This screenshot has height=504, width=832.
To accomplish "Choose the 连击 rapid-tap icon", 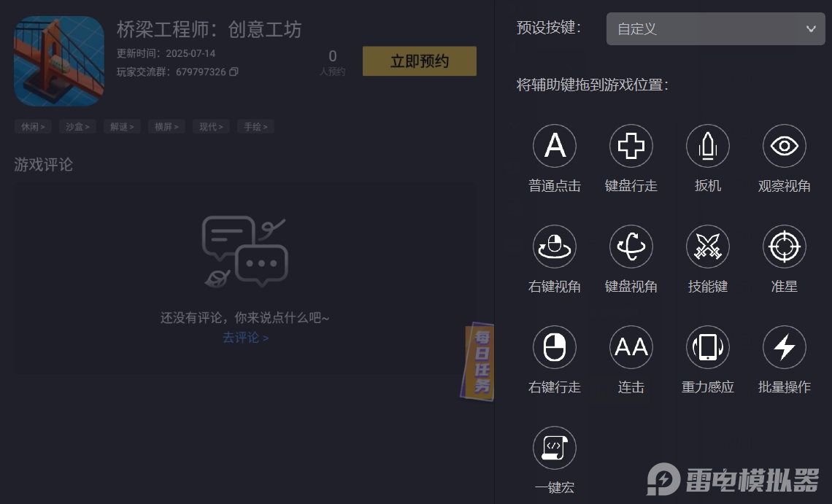I will pos(631,346).
